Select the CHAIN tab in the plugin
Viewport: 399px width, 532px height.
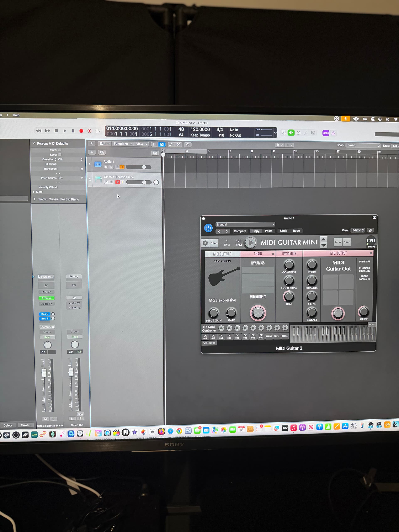(x=257, y=254)
